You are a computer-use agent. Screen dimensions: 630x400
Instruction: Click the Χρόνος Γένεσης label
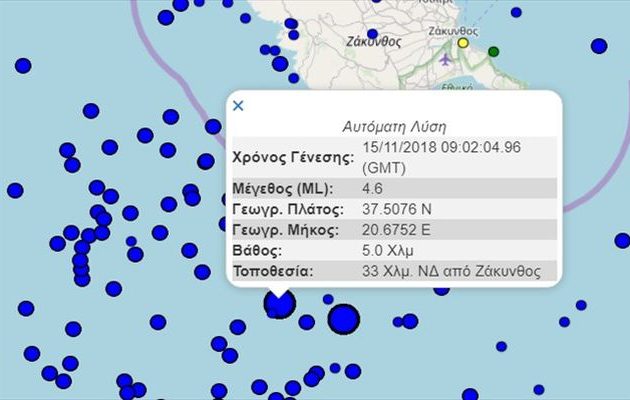(293, 157)
